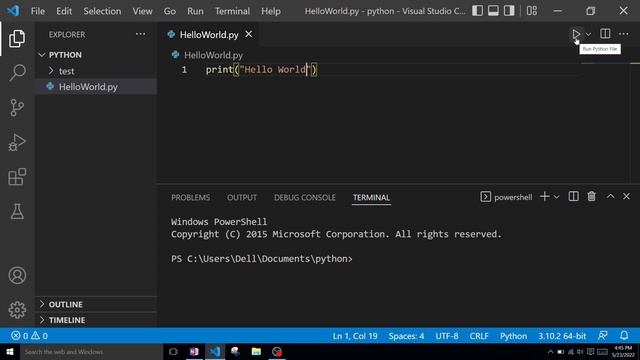Switch to the DEBUG CONSOLE tab

[x=305, y=198]
